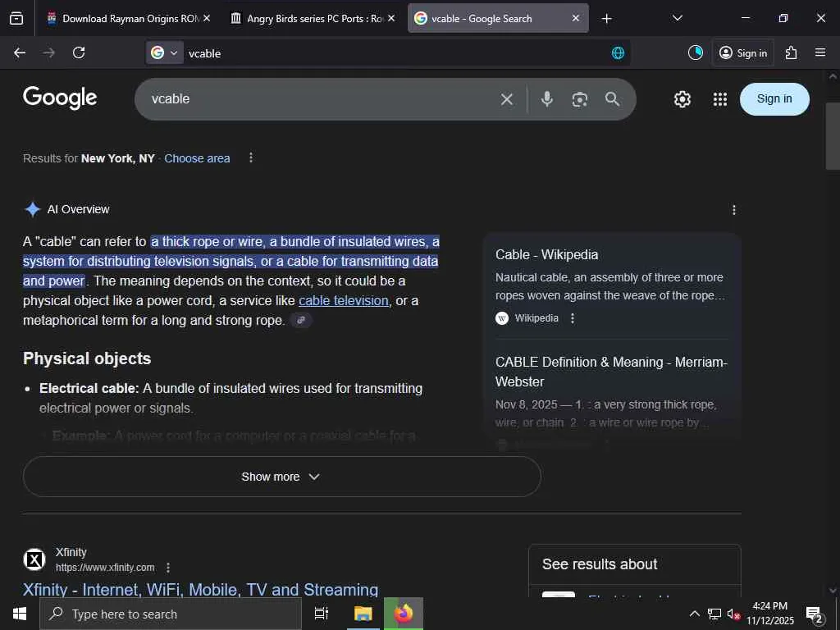Click the AI Overview label
The width and height of the screenshot is (840, 630).
[x=78, y=209]
